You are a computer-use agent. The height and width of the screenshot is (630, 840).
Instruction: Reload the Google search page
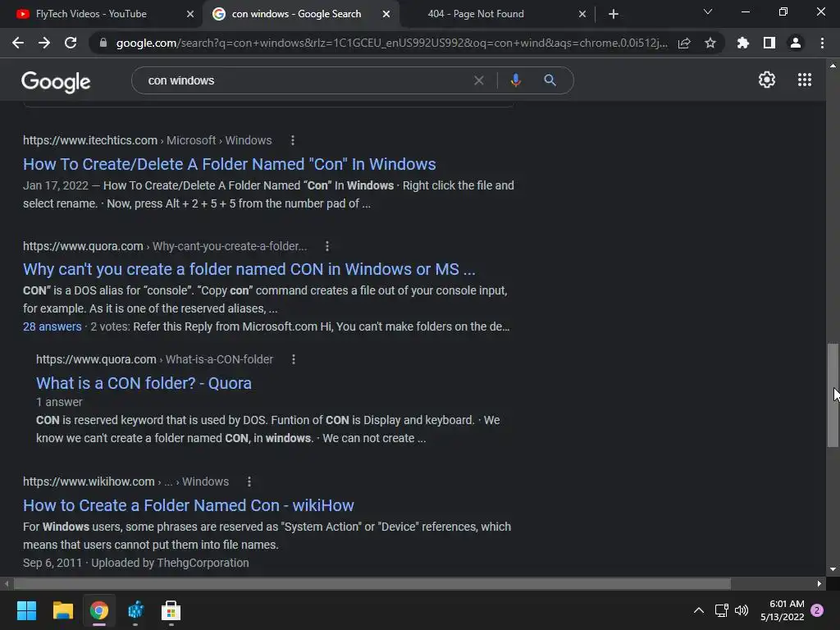tap(71, 43)
